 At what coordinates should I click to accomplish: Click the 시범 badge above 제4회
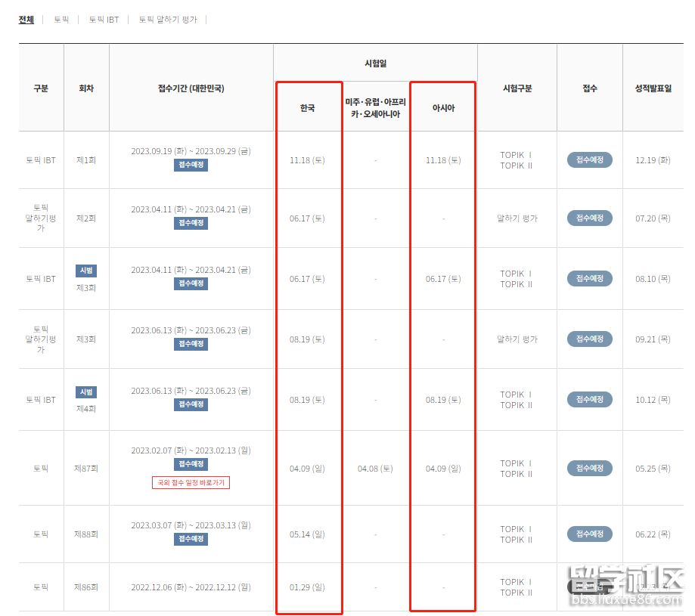[x=86, y=392]
